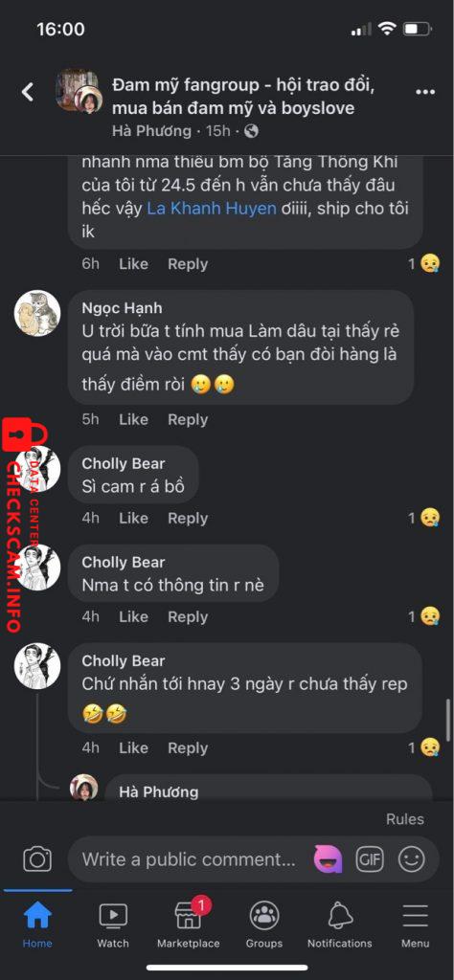Open the Menu hamburger tab

pyautogui.click(x=416, y=924)
